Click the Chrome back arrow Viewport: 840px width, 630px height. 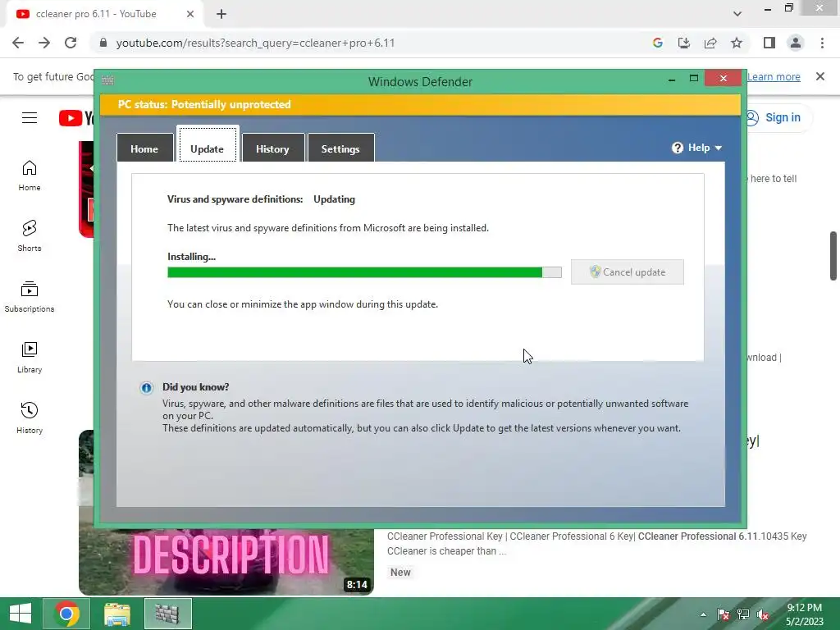18,43
